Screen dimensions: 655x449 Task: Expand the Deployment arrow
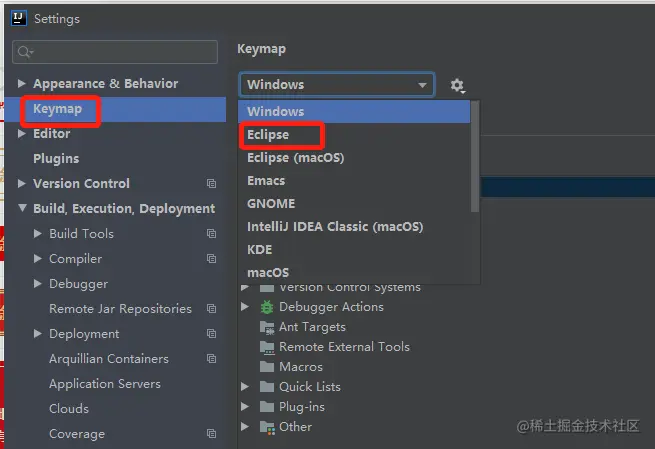tap(38, 334)
